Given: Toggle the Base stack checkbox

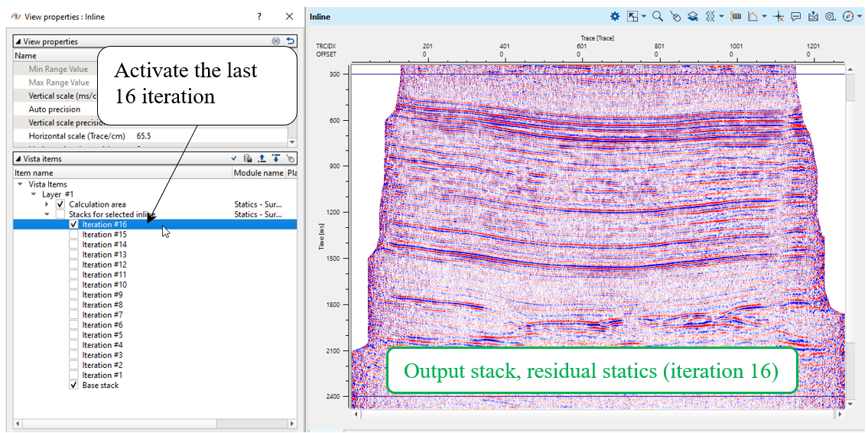Looking at the screenshot, I should (x=74, y=386).
